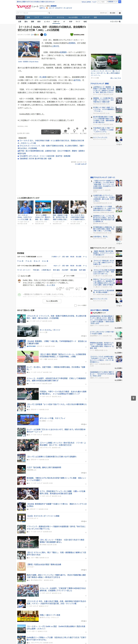Click the コメントを書く button
Viewport: 138px width, 644px height.
69,276
